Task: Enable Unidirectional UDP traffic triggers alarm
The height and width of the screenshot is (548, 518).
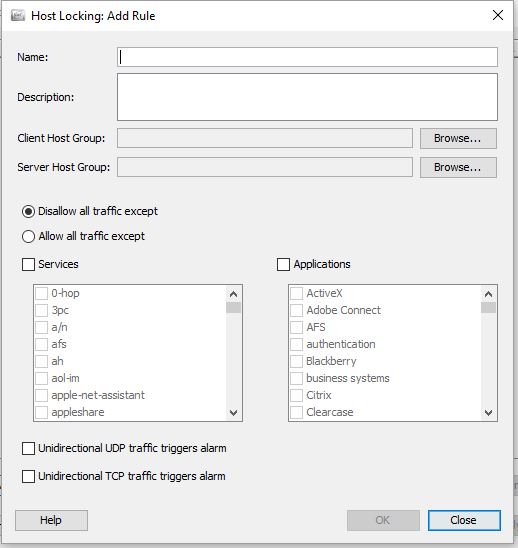Action: (x=28, y=448)
